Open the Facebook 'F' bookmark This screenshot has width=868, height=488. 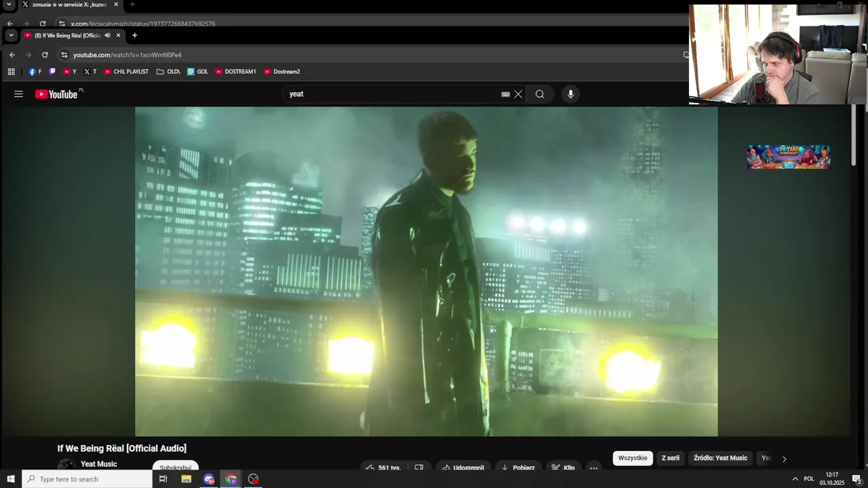(35, 71)
